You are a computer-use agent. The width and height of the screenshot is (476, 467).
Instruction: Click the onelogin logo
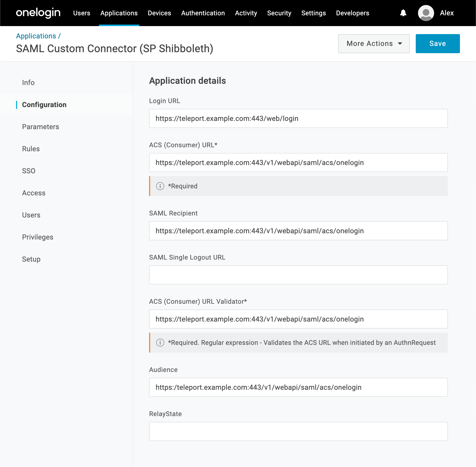click(38, 13)
